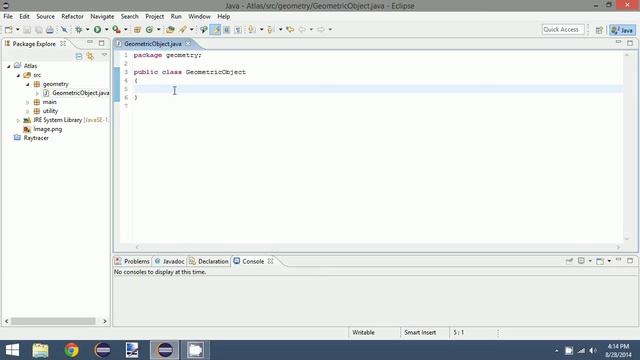This screenshot has width=640, height=360.
Task: Click the New file wizard icon
Action: pyautogui.click(x=9, y=29)
